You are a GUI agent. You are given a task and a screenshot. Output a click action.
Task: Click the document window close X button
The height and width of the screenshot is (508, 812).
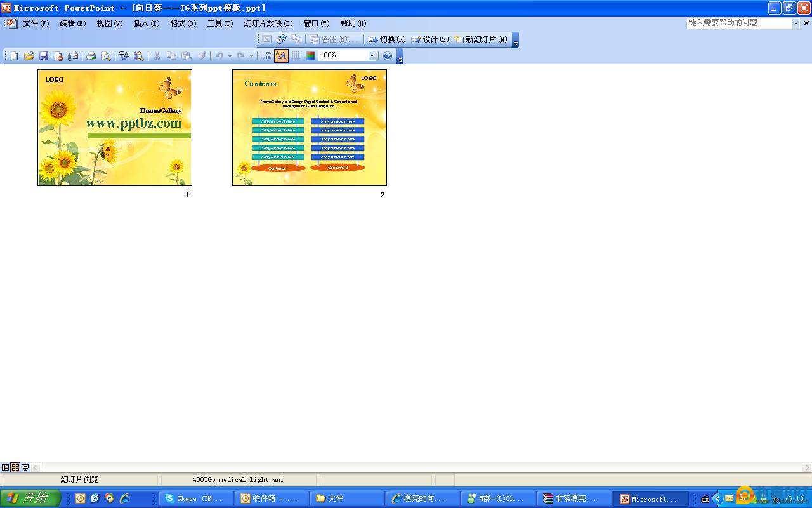click(x=806, y=23)
